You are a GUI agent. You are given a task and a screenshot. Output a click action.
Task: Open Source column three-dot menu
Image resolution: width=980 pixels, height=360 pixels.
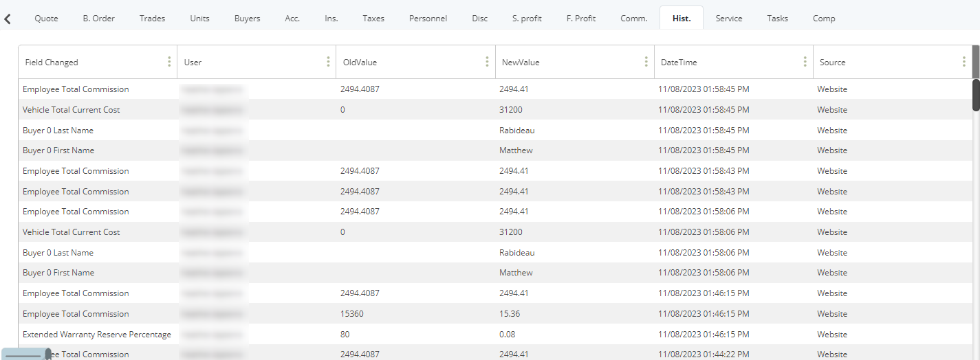963,62
